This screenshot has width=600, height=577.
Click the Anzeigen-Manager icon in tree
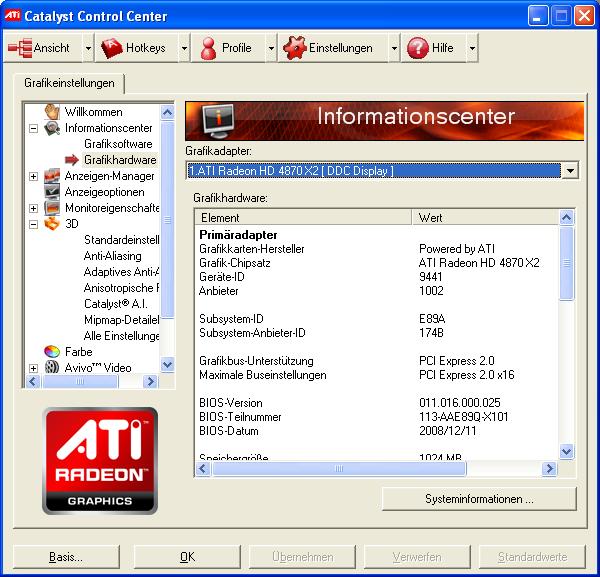coord(52,176)
